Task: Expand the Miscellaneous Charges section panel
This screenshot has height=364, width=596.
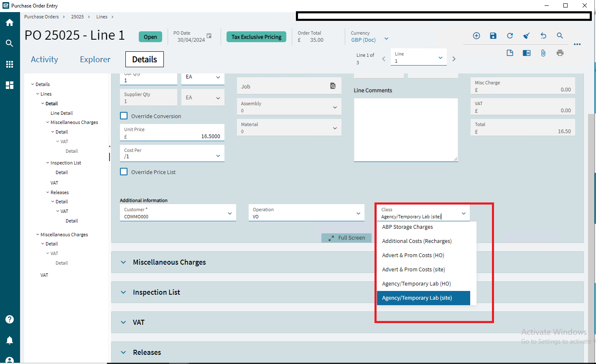Action: coord(347,262)
